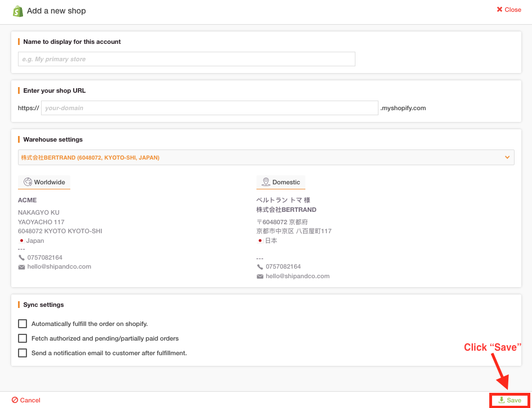
Task: Click the Save button
Action: click(x=510, y=400)
